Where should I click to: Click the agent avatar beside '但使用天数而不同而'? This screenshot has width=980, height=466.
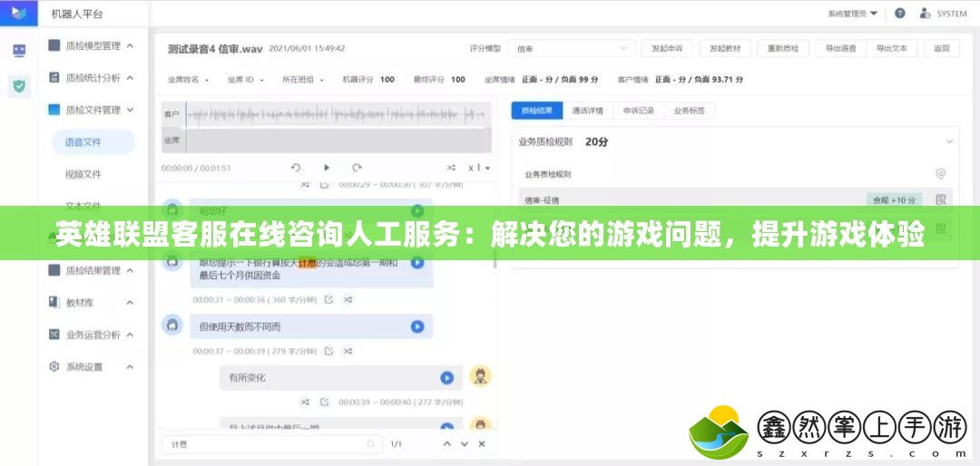pyautogui.click(x=171, y=325)
